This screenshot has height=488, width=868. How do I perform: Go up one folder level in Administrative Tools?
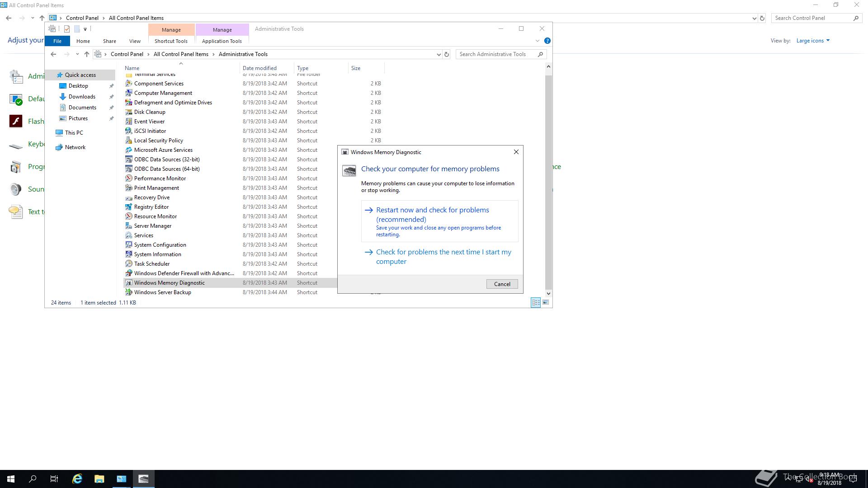(87, 54)
